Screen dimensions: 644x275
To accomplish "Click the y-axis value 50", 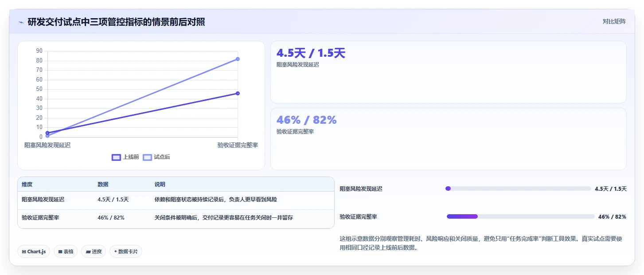I will click(x=39, y=89).
